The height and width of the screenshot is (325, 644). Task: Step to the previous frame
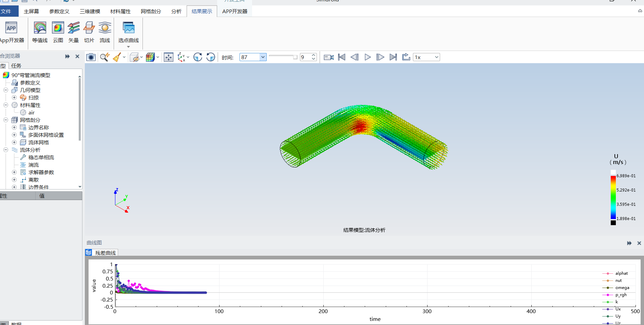point(355,57)
